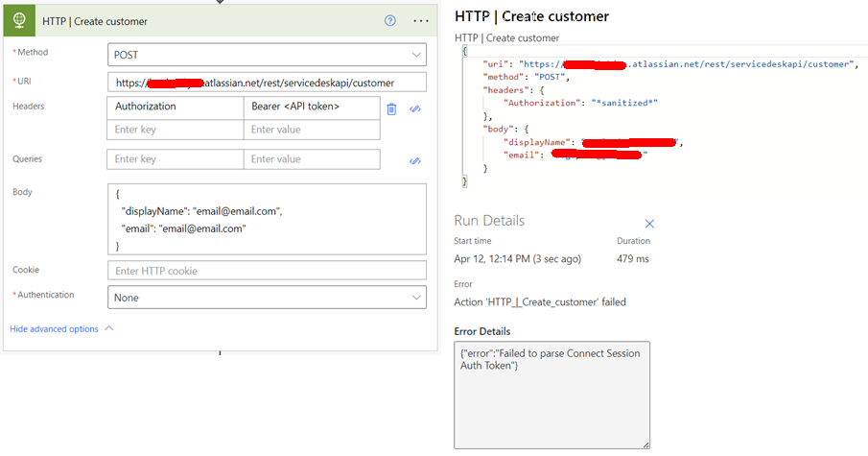The width and height of the screenshot is (868, 456).
Task: Click the Error Details text box
Action: [x=551, y=396]
